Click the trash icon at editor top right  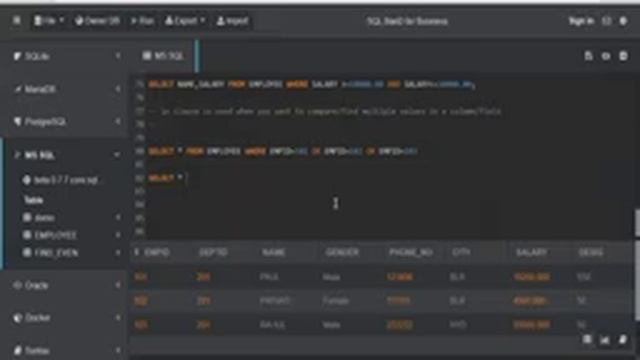pyautogui.click(x=623, y=56)
